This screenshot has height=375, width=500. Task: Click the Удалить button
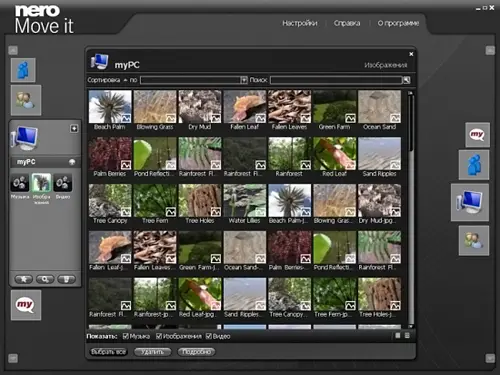tap(152, 352)
